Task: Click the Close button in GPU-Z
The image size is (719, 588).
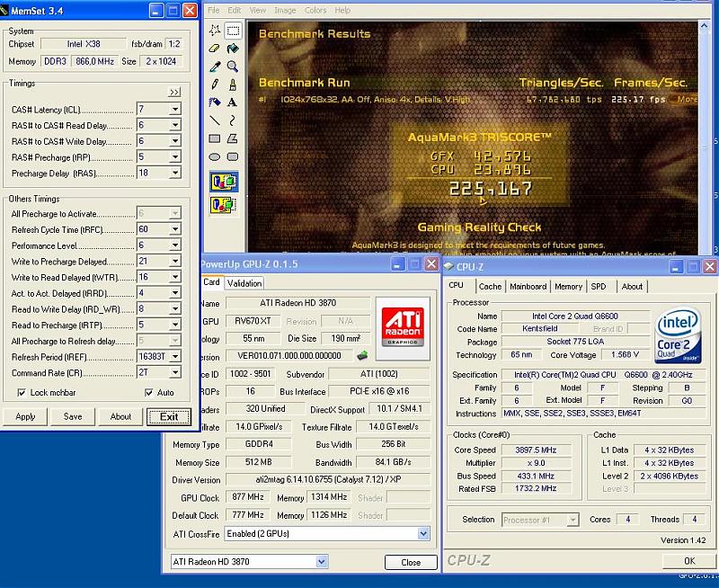Action: coord(411,562)
